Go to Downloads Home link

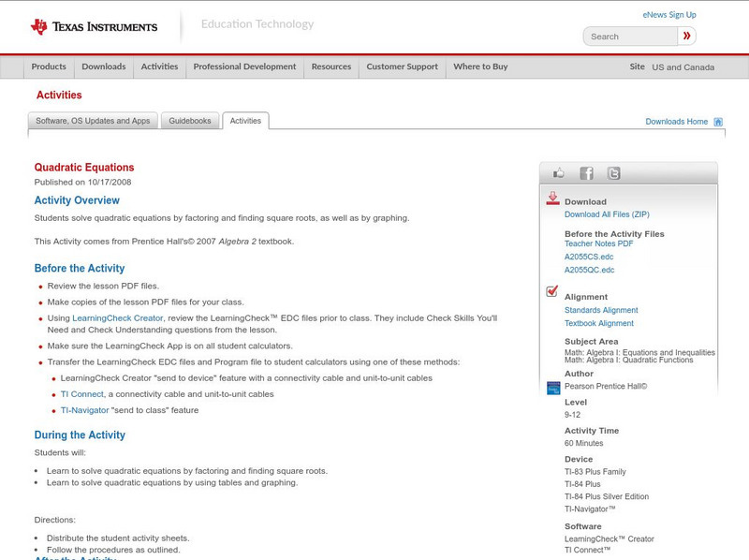[676, 122]
